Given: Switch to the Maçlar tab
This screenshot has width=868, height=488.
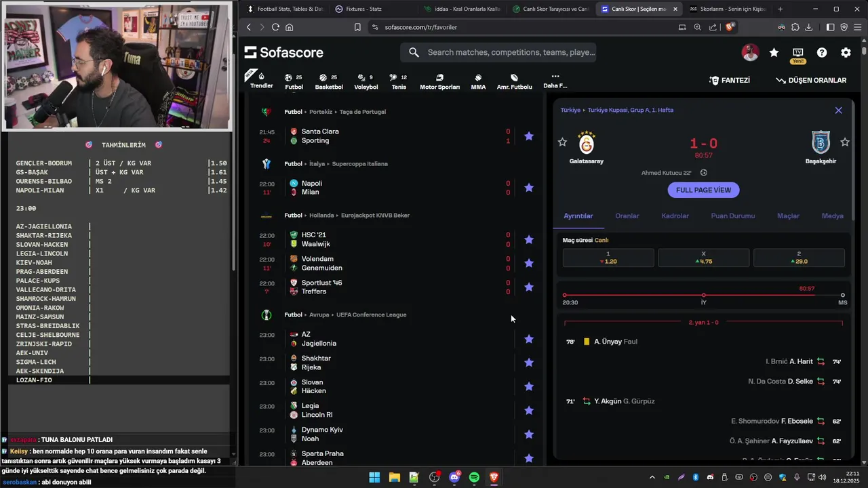Looking at the screenshot, I should [x=788, y=216].
